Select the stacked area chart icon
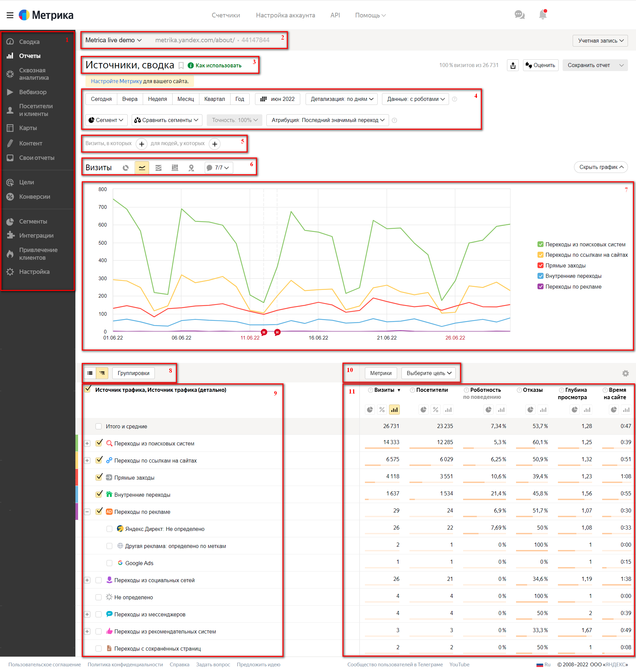Image resolution: width=636 pixels, height=672 pixels. [x=158, y=168]
